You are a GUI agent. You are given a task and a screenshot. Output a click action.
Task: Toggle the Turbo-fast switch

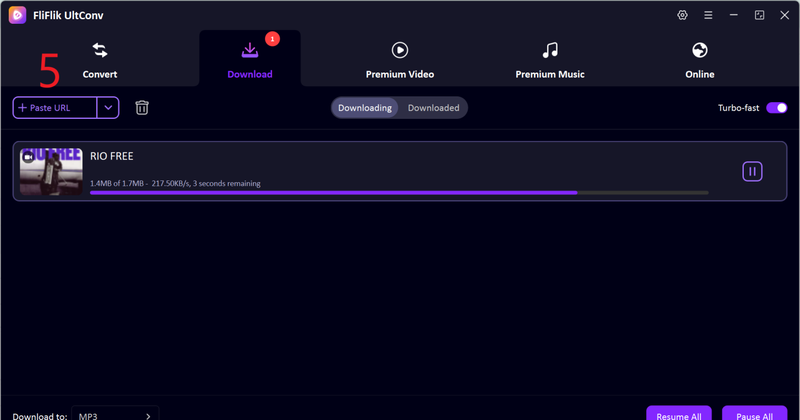(777, 108)
